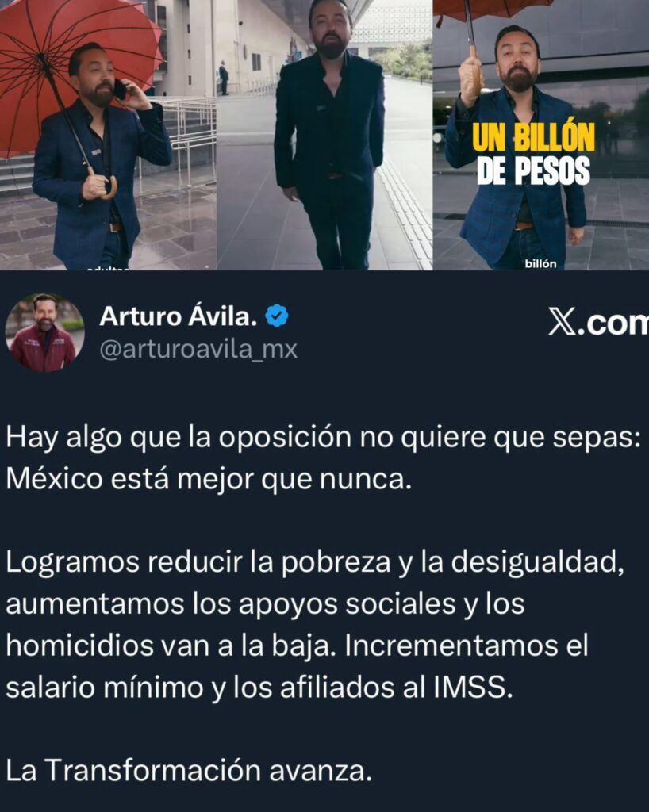This screenshot has width=649, height=812.
Task: Click the line 'México está mejor que nunca.'
Action: click(x=209, y=480)
